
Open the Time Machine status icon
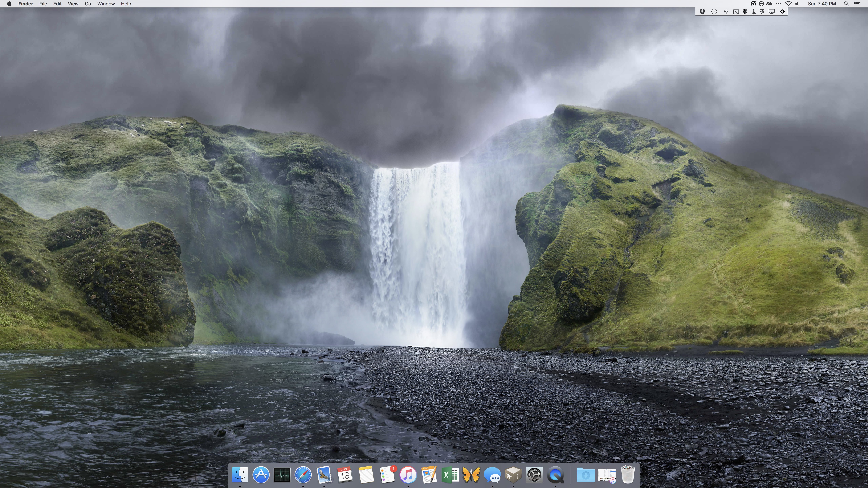pyautogui.click(x=714, y=12)
